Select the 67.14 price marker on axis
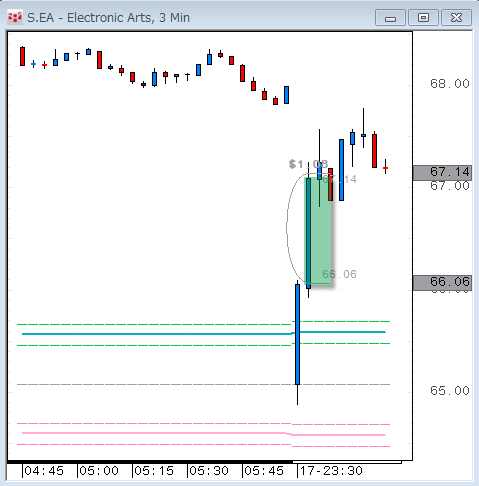This screenshot has height=486, width=479. [442, 173]
